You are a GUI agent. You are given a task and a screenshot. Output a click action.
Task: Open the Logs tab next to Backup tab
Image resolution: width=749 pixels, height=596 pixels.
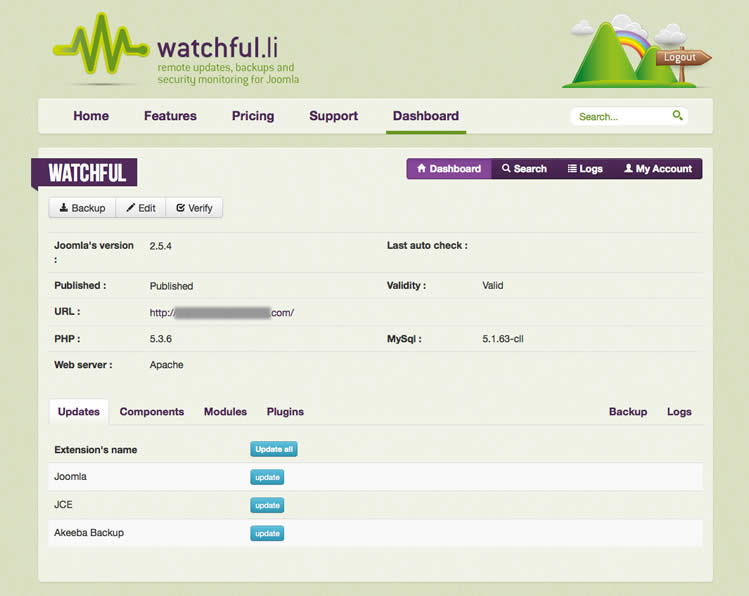(679, 412)
